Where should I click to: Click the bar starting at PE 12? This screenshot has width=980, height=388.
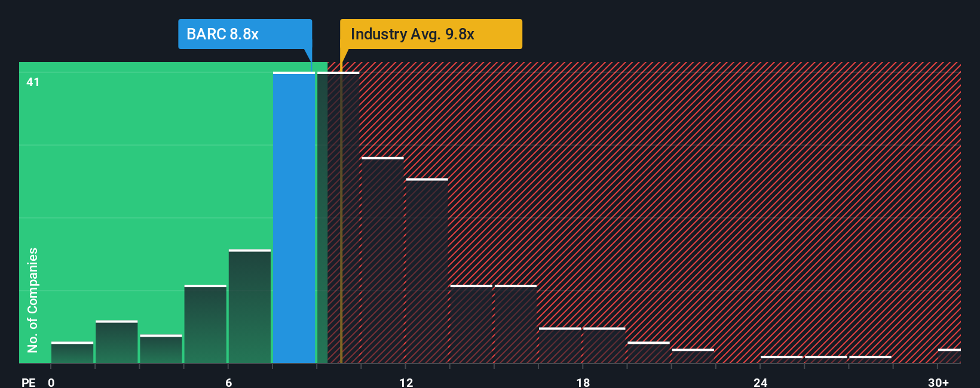coord(427,270)
